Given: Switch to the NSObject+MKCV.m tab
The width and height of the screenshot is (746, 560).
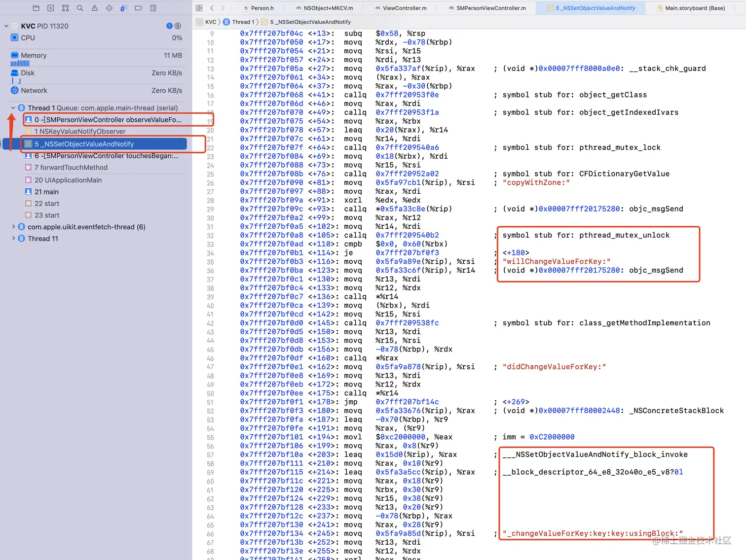Looking at the screenshot, I should (325, 8).
